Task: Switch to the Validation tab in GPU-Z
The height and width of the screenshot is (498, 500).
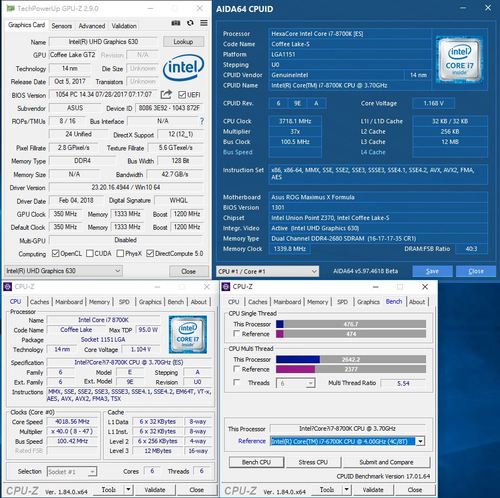Action: click(x=124, y=26)
